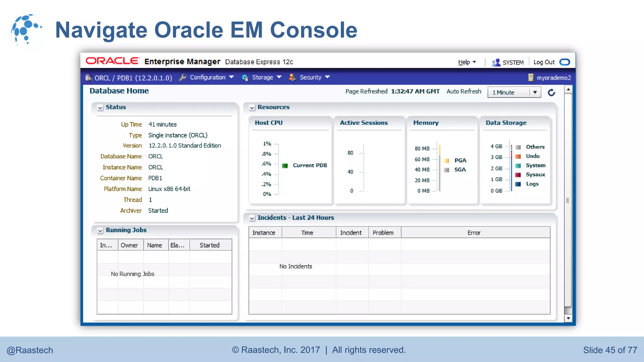Click the myorademo2 host link

(x=554, y=78)
